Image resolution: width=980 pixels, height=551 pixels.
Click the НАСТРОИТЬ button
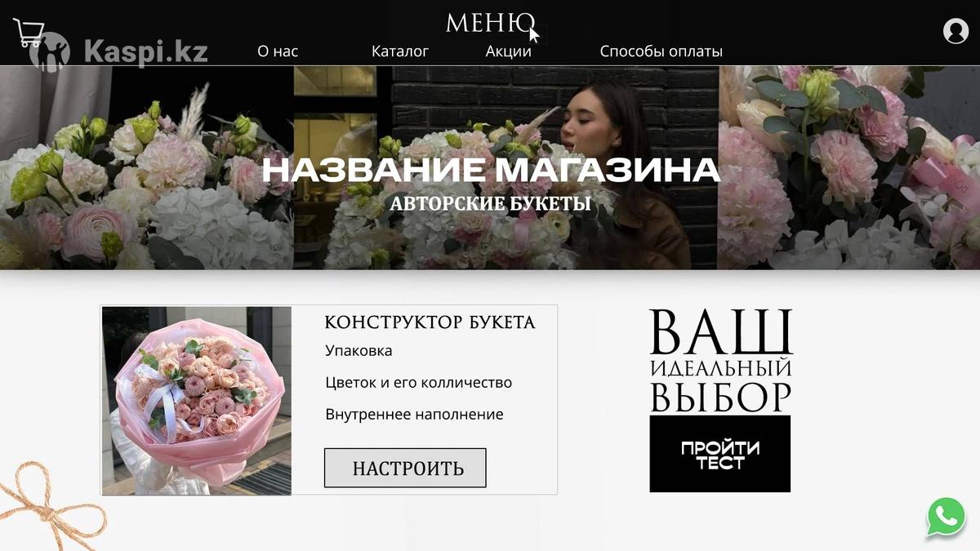click(x=405, y=468)
